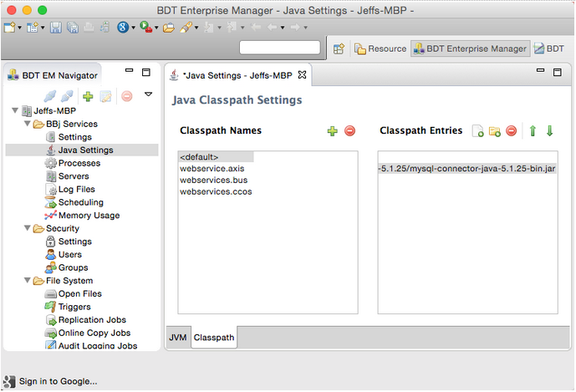Screen dimensions: 576x392
Task: Click the green Run toolbar icon
Action: [145, 28]
